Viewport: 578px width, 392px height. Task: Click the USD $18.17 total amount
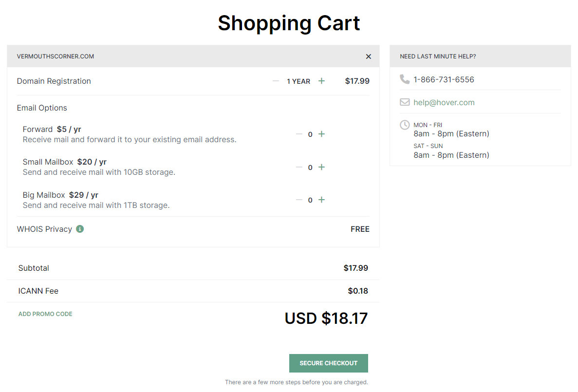click(326, 318)
